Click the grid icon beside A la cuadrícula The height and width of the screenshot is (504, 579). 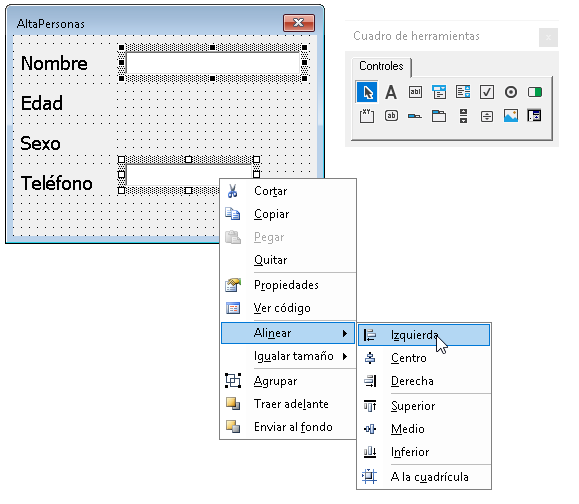[x=369, y=476]
